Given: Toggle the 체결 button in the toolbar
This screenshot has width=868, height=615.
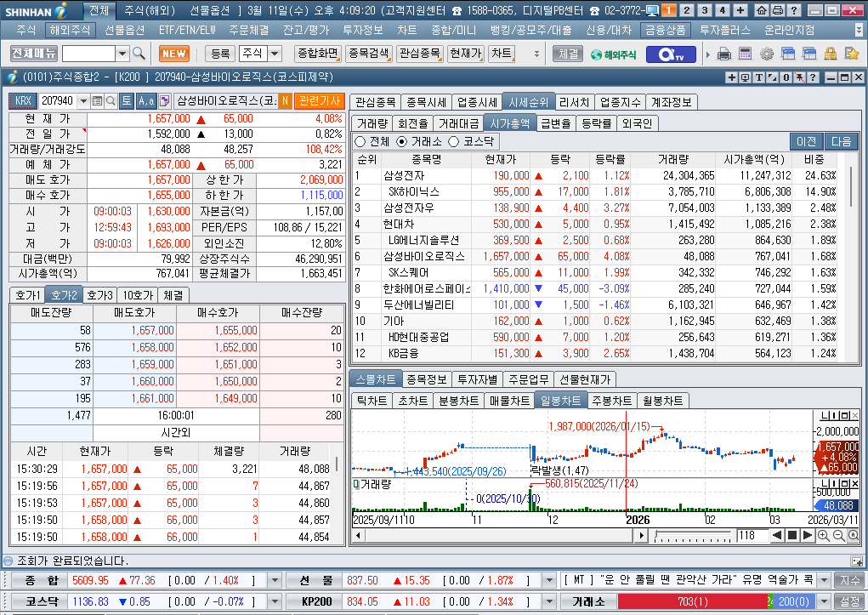Looking at the screenshot, I should coord(568,54).
